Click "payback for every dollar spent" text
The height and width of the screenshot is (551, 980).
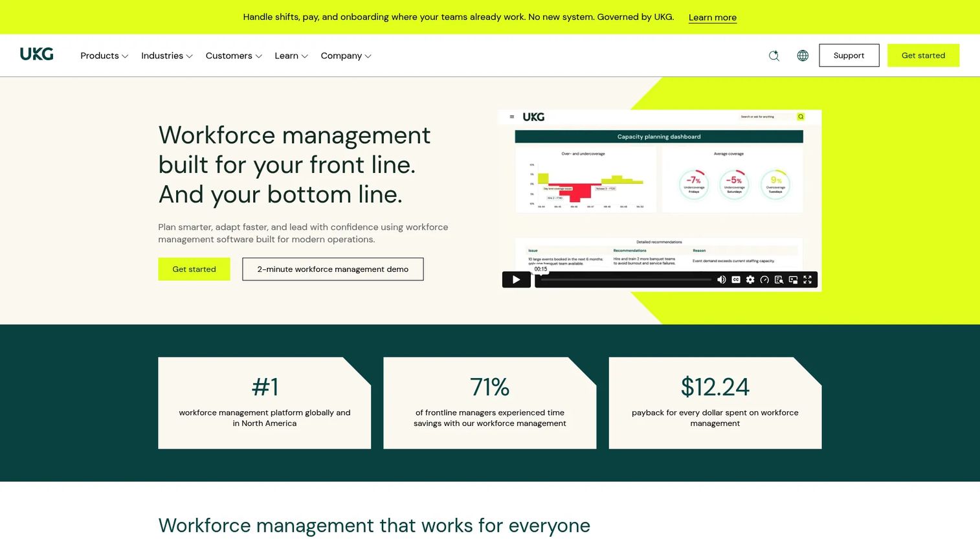point(715,418)
